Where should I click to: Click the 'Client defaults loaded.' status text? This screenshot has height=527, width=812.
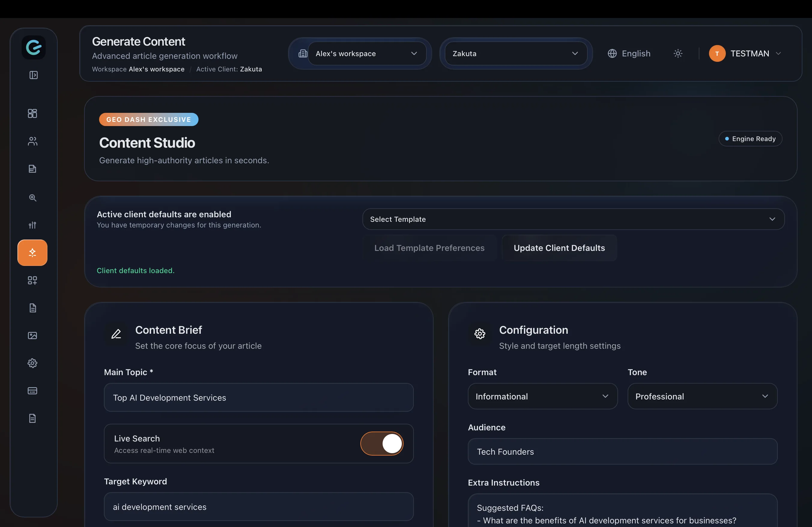135,270
